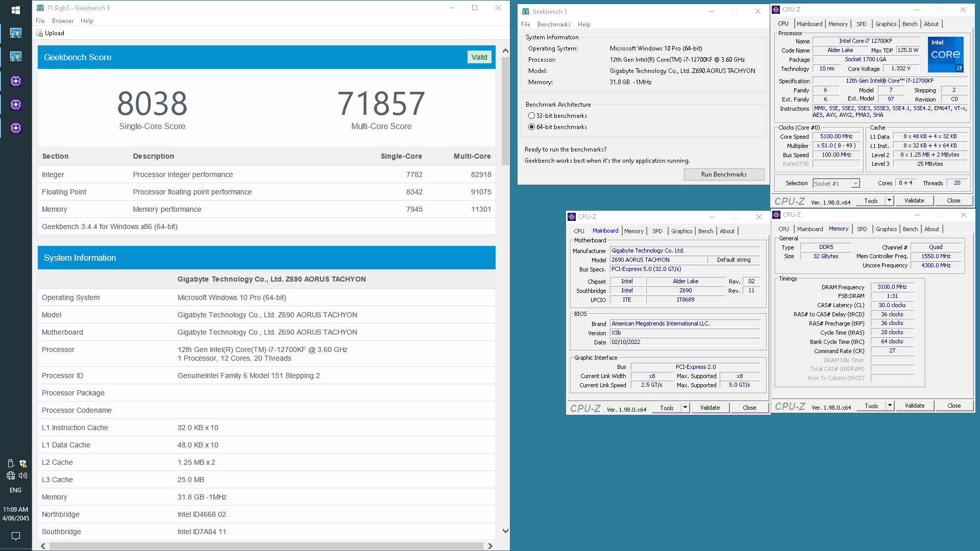Click Close in CPU-Z Mainboard window
Screen dimensions: 980x551
(749, 408)
